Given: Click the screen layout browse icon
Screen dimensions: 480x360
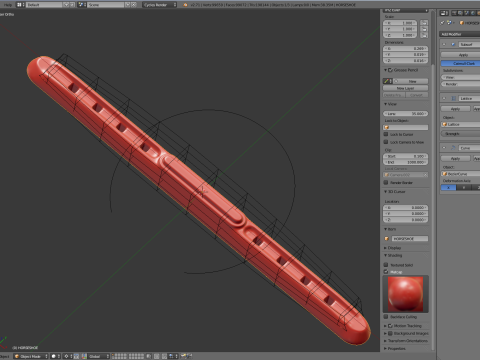Looking at the screenshot, I should (x=20, y=5).
